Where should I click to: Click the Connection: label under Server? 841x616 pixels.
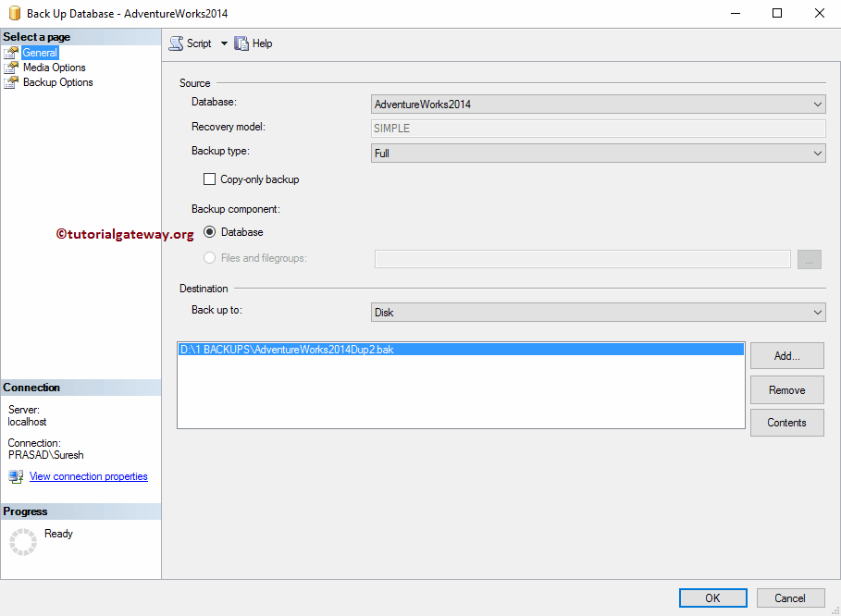(x=34, y=443)
